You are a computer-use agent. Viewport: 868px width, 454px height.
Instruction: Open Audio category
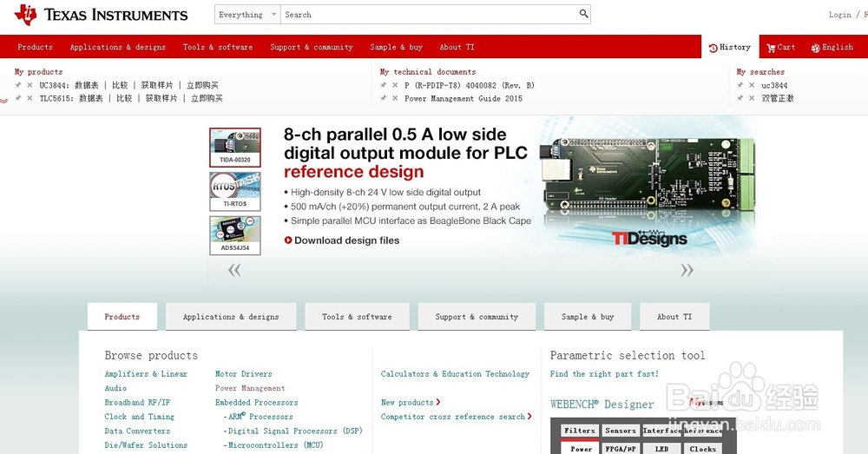115,389
